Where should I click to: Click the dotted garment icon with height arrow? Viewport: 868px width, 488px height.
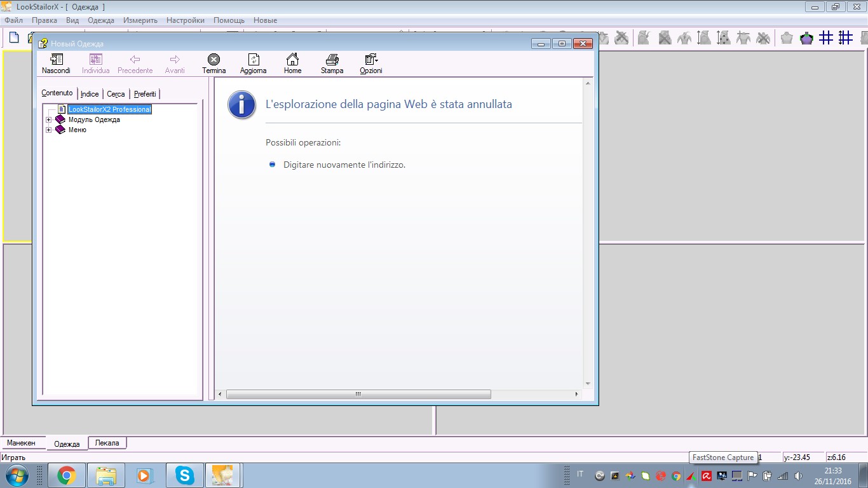coord(723,37)
